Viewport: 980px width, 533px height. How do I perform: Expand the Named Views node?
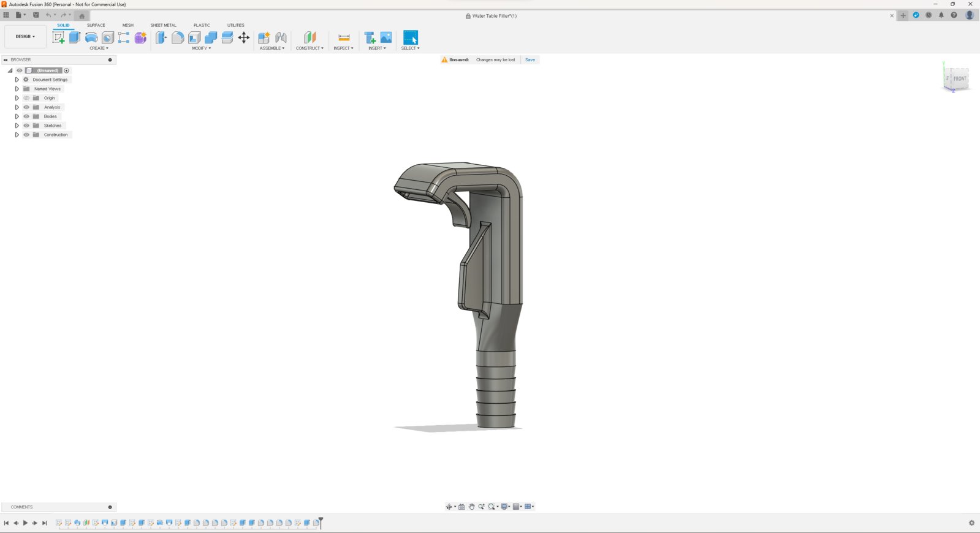coord(17,89)
